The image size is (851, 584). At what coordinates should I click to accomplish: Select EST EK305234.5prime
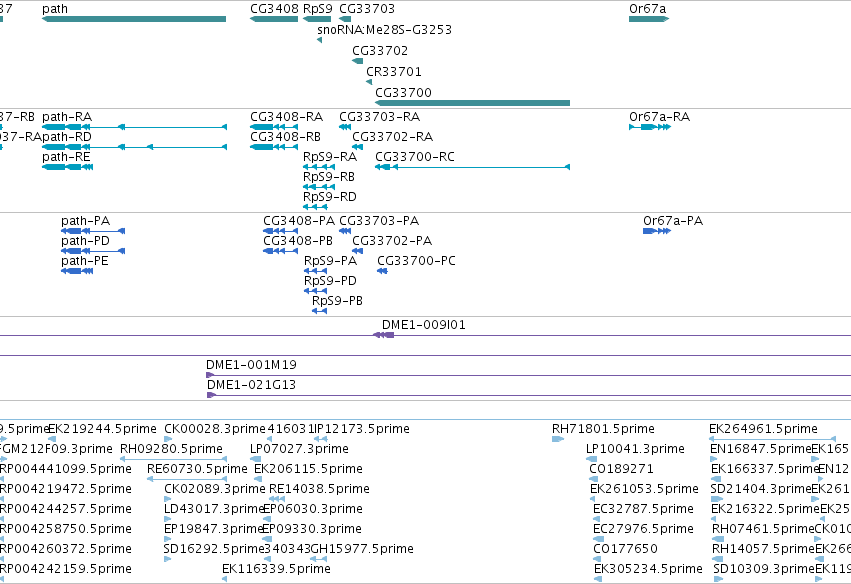coord(648,569)
